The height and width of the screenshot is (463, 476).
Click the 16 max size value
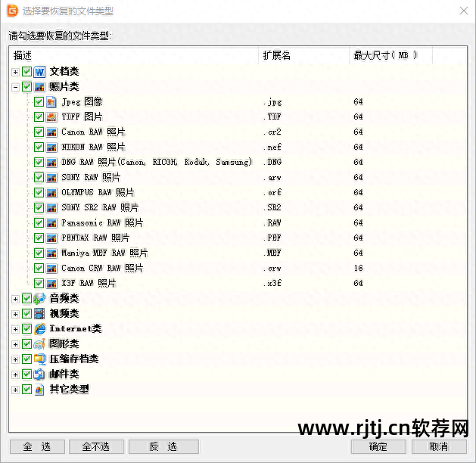click(358, 269)
